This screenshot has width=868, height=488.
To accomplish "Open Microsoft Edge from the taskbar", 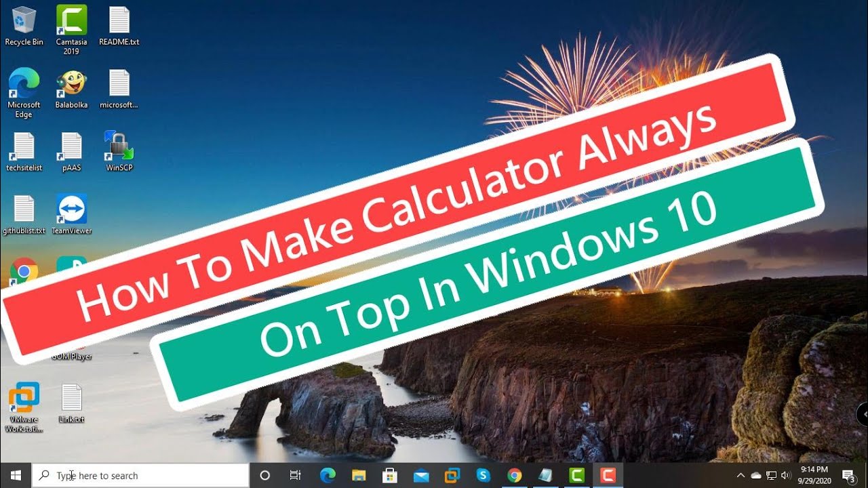I will [x=328, y=475].
